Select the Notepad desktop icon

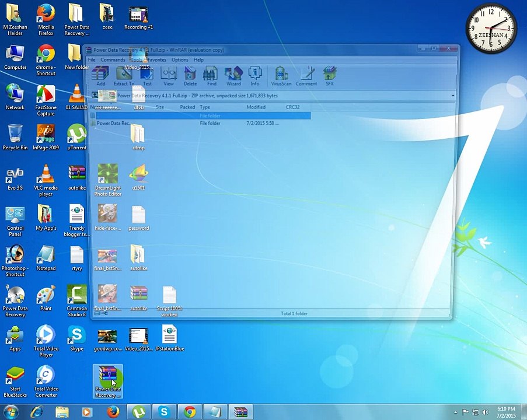[46, 258]
